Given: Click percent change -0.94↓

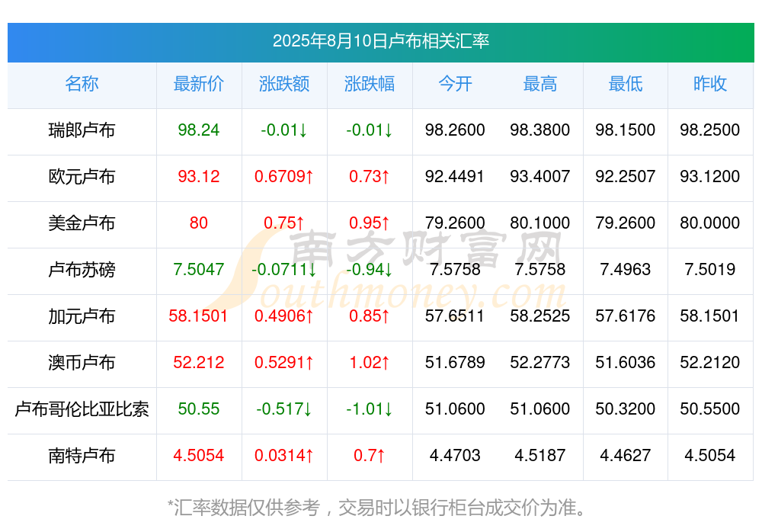Looking at the screenshot, I should [370, 269].
